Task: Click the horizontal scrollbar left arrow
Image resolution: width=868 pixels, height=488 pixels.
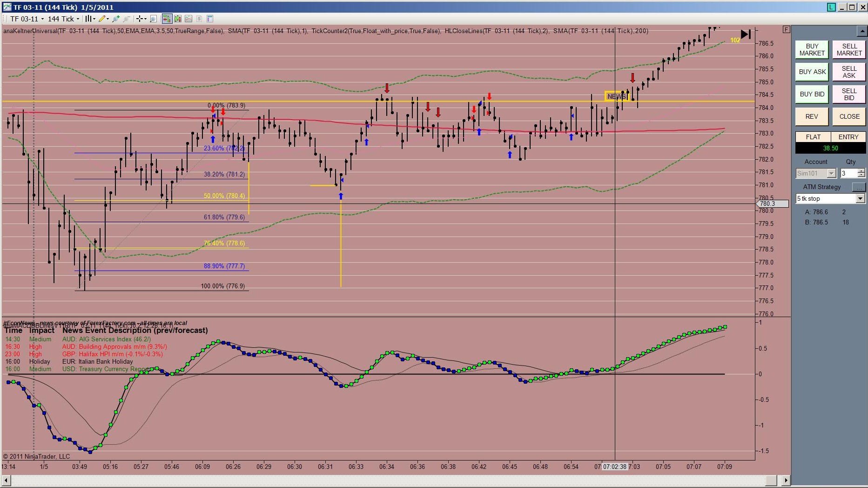Action: 6,480
